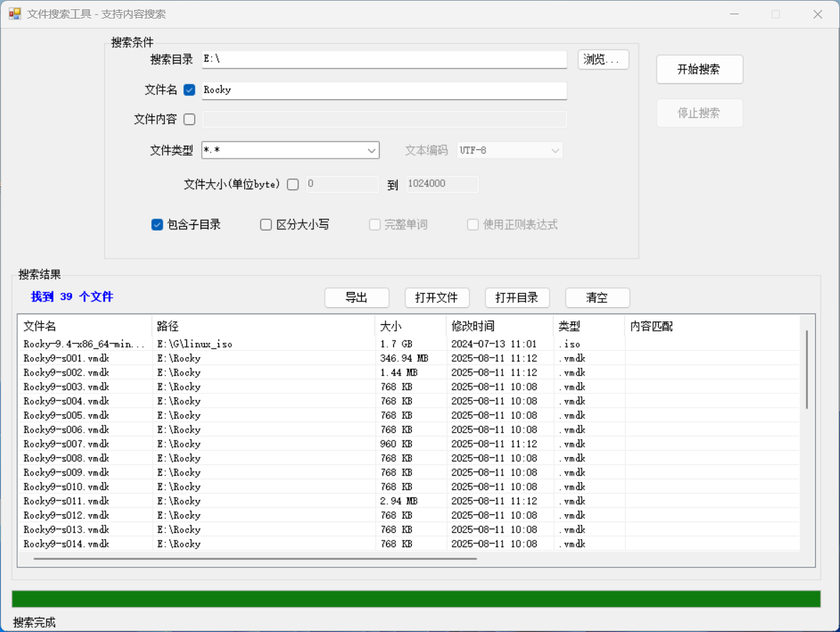Click the 停止搜索 button
Image resolution: width=840 pixels, height=632 pixels.
[x=699, y=113]
